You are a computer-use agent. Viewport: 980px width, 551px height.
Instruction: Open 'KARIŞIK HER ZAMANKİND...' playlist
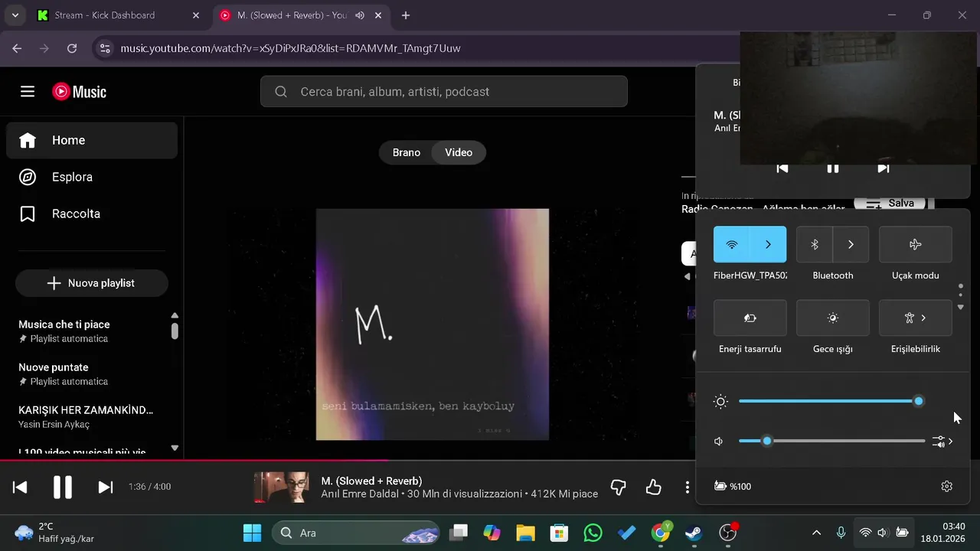pos(86,416)
